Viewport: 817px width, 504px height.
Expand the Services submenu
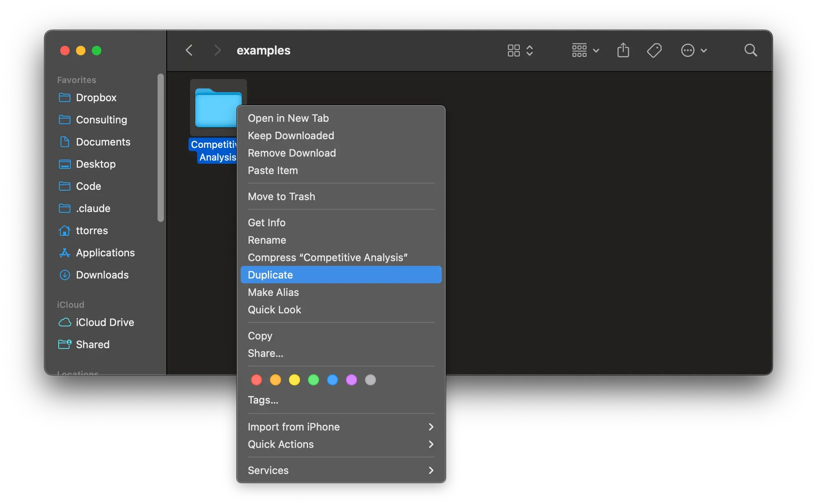click(x=341, y=470)
